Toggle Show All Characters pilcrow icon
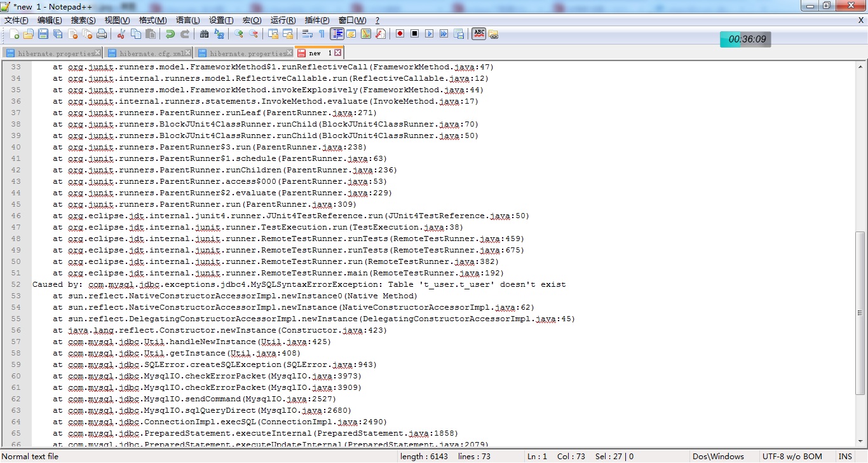868x463 pixels. (322, 34)
